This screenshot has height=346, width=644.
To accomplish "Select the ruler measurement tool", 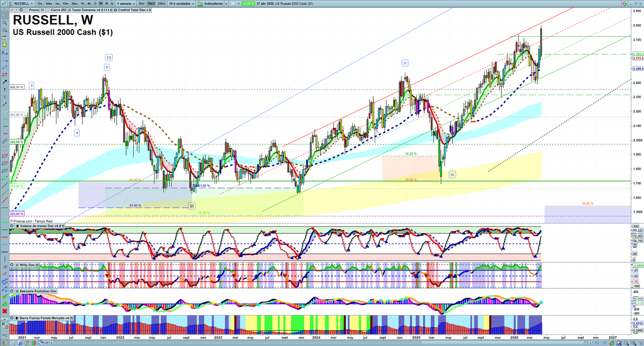I will click(5, 141).
